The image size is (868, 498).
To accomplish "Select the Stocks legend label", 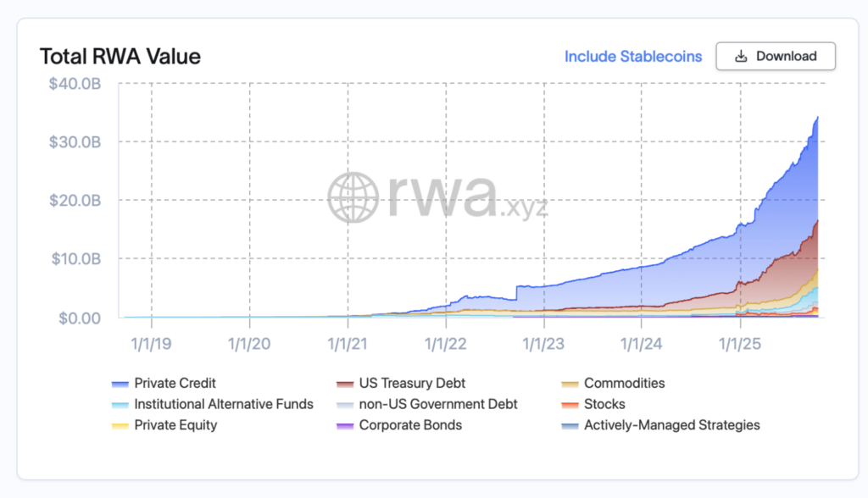I will pos(604,404).
